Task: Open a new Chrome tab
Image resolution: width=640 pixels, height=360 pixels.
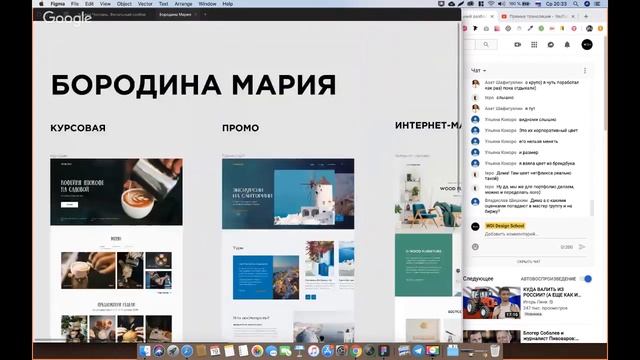Action: pos(586,16)
